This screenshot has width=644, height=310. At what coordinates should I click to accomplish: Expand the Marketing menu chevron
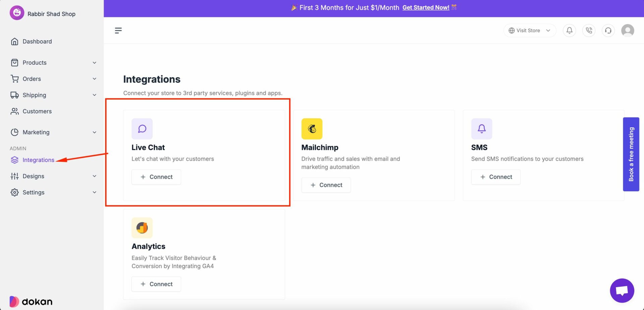tap(95, 132)
